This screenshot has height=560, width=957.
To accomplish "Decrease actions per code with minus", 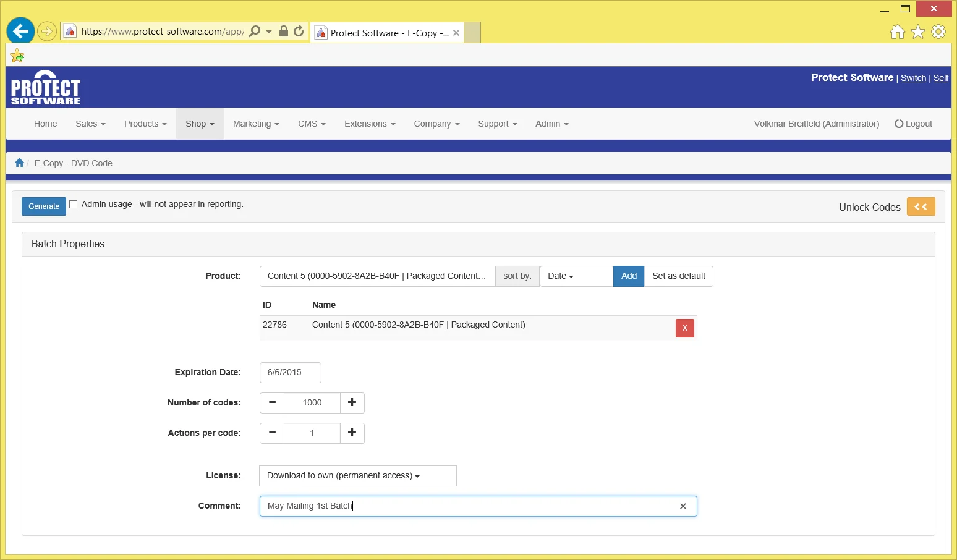I will [272, 433].
